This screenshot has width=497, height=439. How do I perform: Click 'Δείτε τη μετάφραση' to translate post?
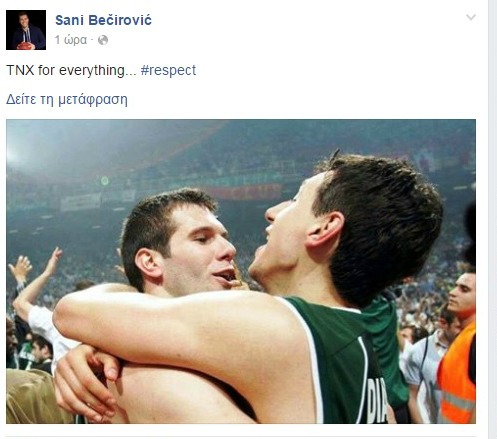tap(67, 99)
